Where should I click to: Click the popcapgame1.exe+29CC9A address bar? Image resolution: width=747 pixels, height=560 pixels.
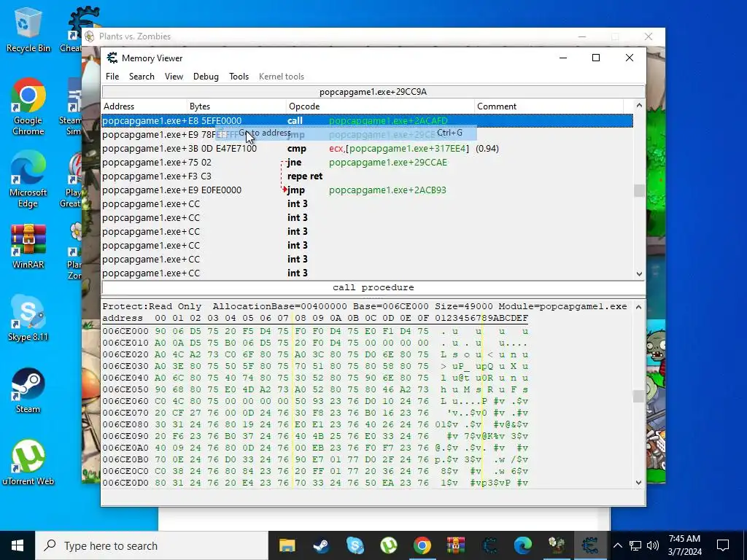click(x=373, y=92)
